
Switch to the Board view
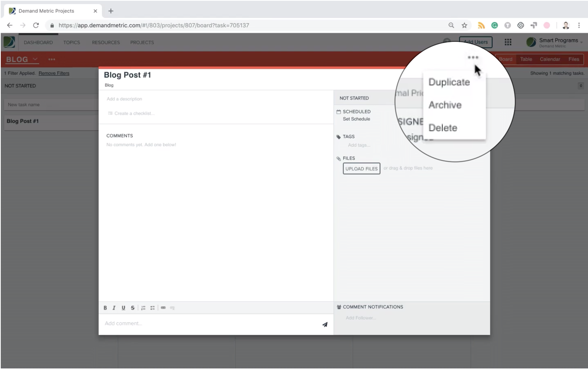click(505, 59)
